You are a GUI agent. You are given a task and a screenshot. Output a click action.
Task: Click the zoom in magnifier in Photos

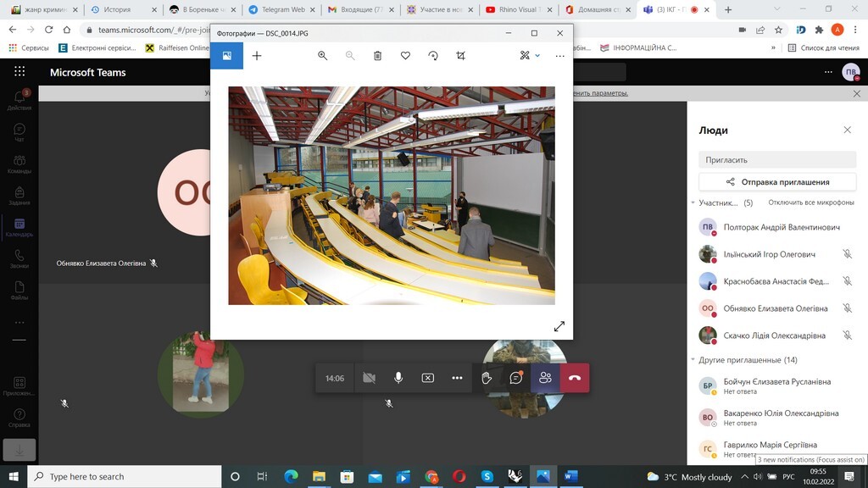(322, 56)
